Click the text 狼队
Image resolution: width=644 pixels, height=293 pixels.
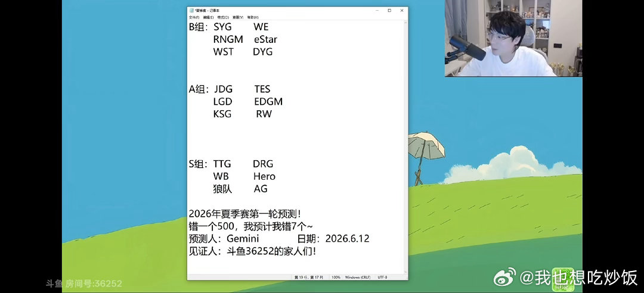(x=222, y=189)
